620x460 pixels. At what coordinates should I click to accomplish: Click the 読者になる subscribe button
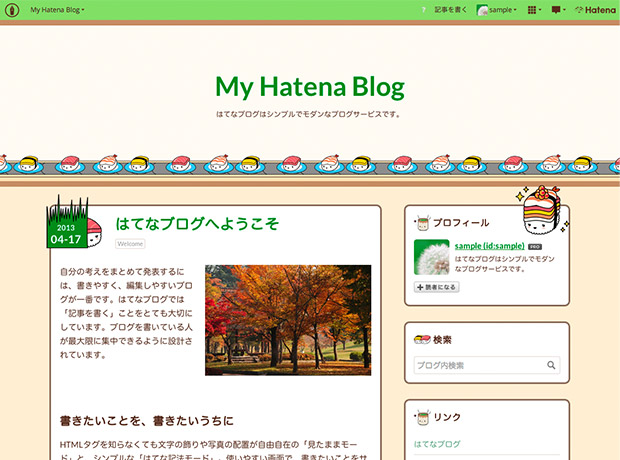(437, 287)
